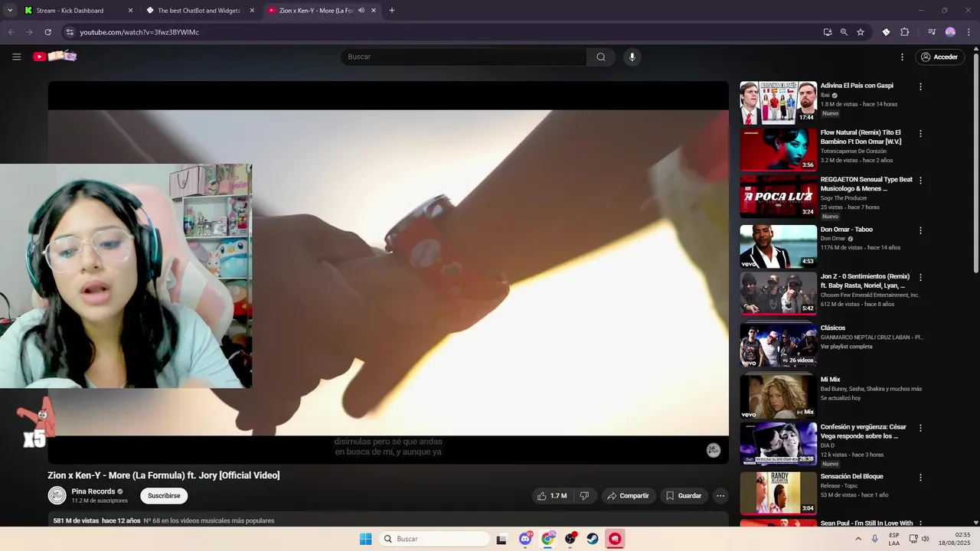
Task: Click the YouTube search magnifier button
Action: 601,57
